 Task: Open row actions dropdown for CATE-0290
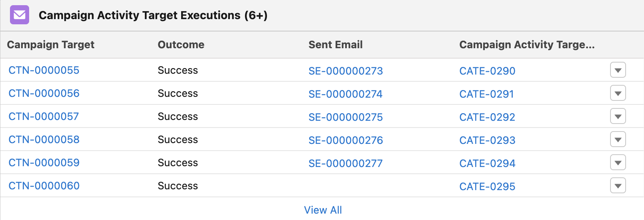[618, 71]
